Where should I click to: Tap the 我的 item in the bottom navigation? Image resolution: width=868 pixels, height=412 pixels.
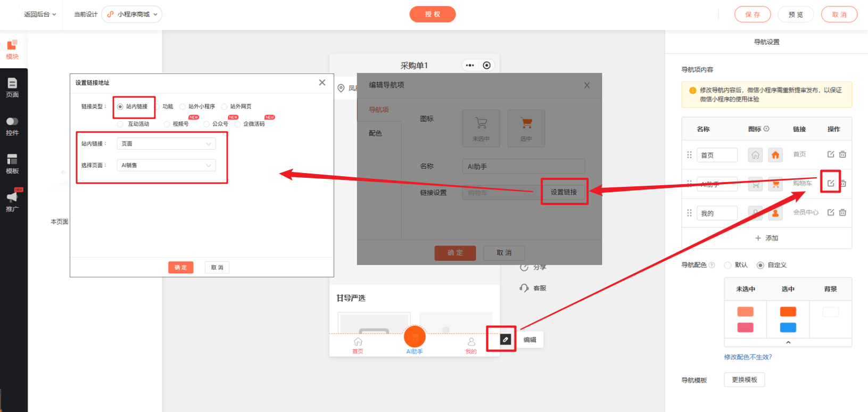click(471, 345)
